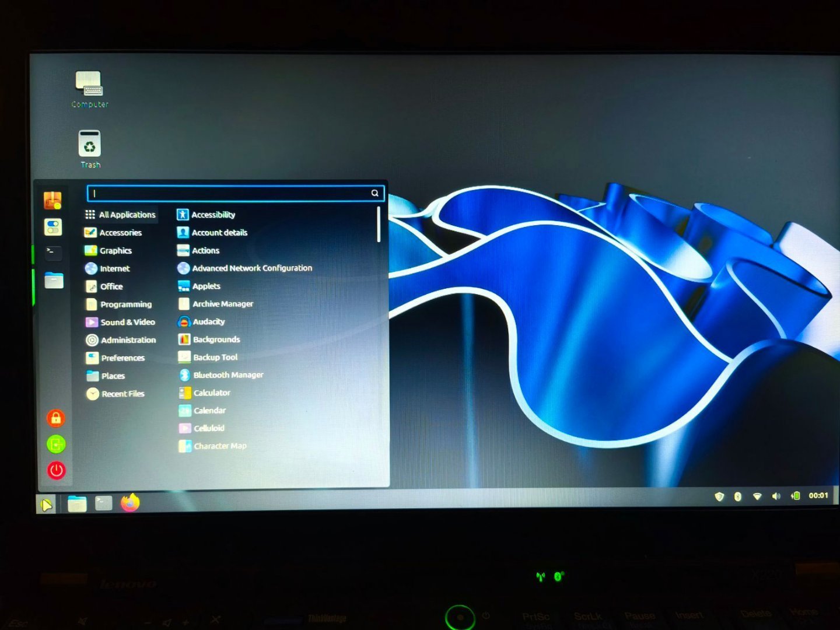Viewport: 840px width, 630px height.
Task: Click the green Logout icon
Action: click(x=56, y=444)
